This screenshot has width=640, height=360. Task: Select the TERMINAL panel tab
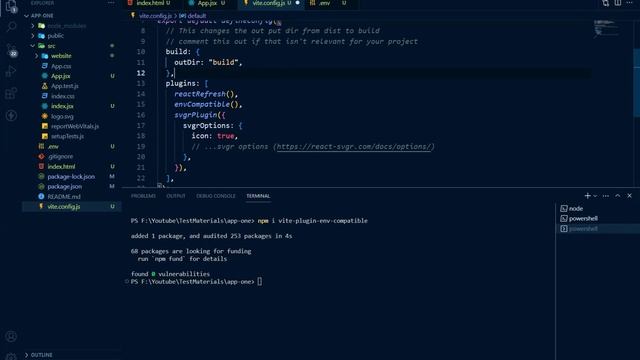[x=258, y=196]
